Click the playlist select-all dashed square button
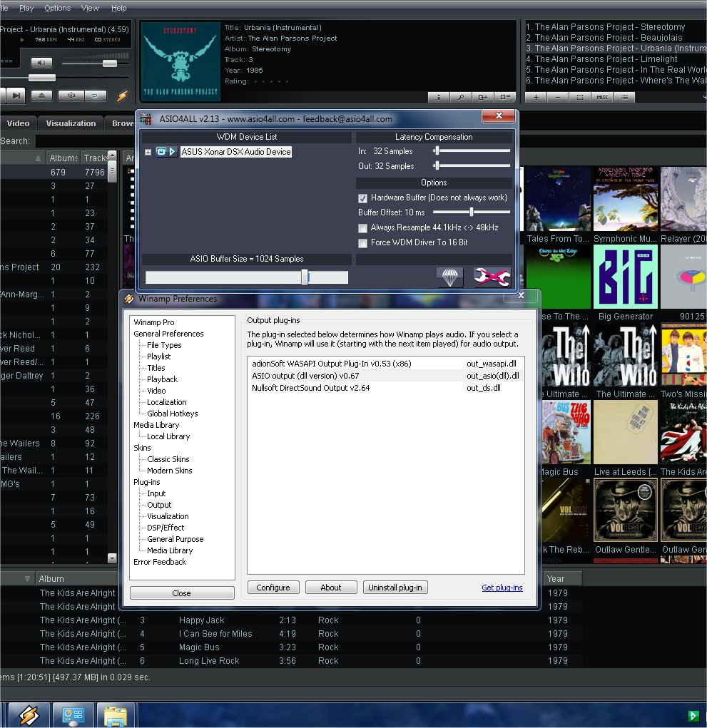This screenshot has height=728, width=707. click(x=580, y=97)
